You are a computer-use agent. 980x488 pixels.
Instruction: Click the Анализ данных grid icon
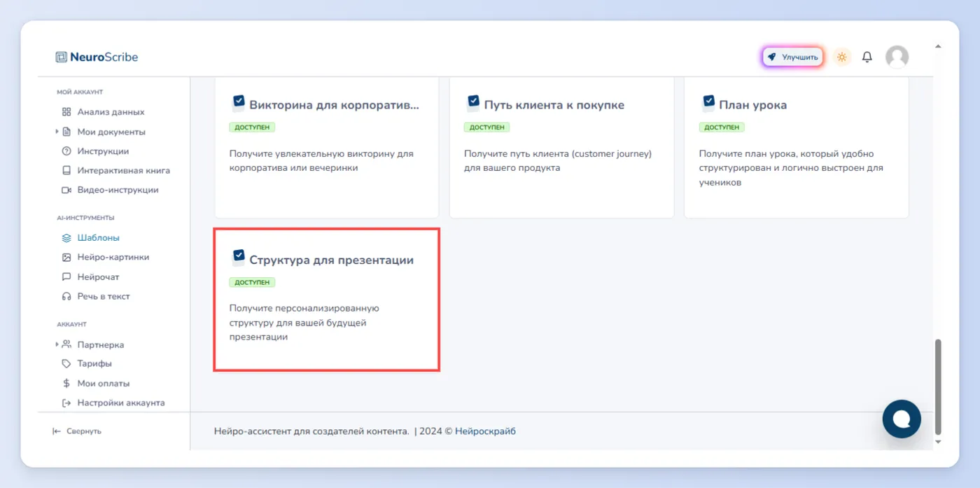tap(66, 112)
